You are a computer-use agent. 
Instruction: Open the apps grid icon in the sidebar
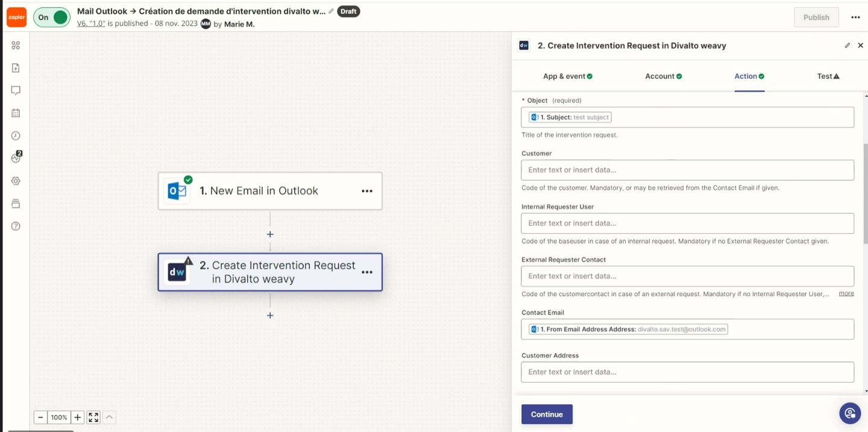click(x=16, y=45)
